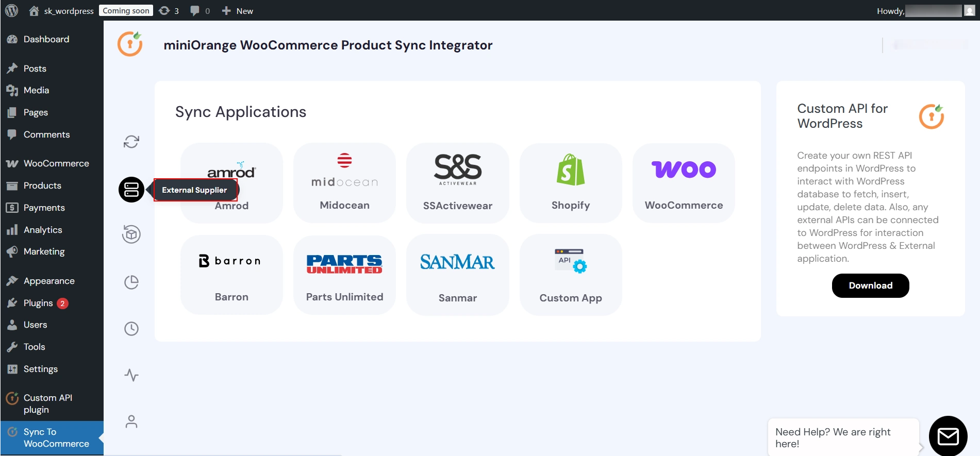Select the Shopify application card

click(571, 183)
